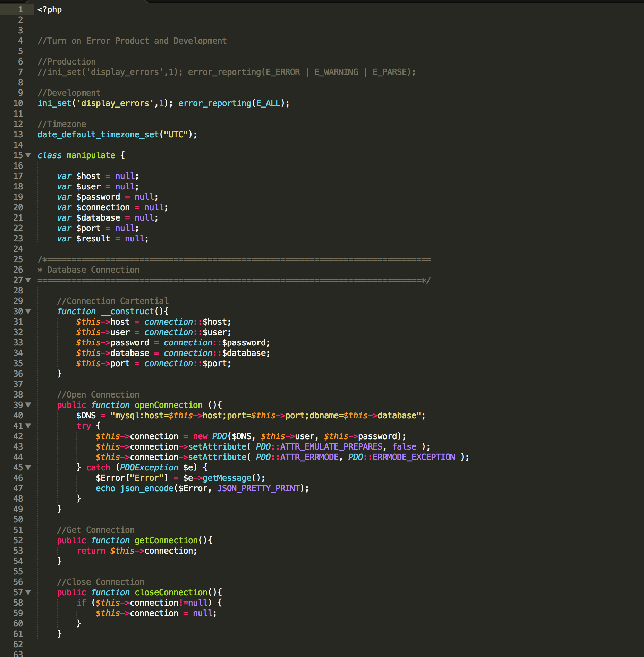Collapse the comment block fold arrow on line 27
The width and height of the screenshot is (644, 657).
point(28,280)
